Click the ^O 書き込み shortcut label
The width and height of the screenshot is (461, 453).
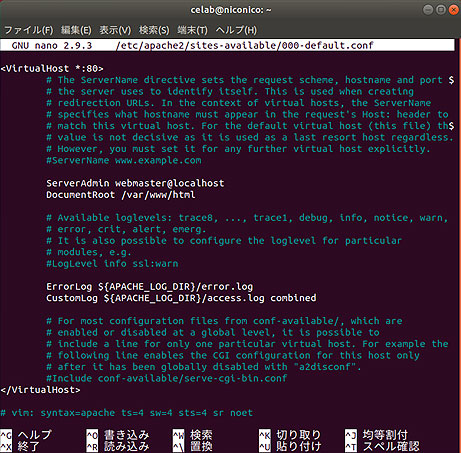pos(118,435)
